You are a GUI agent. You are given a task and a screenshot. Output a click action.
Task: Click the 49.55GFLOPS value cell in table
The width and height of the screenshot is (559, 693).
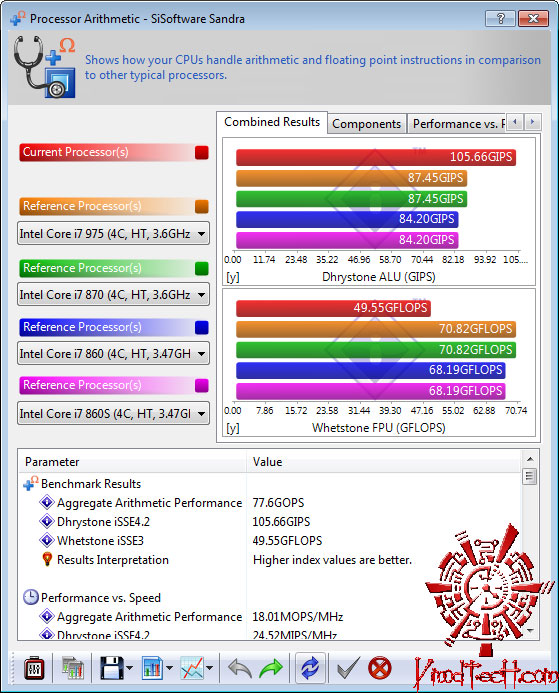coord(287,541)
